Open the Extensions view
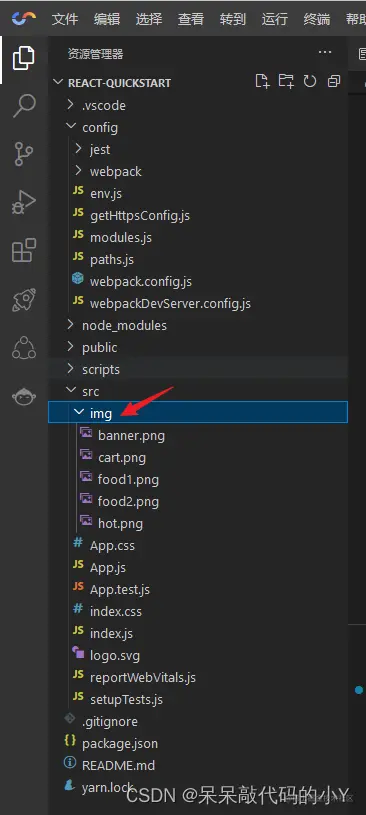 click(23, 251)
